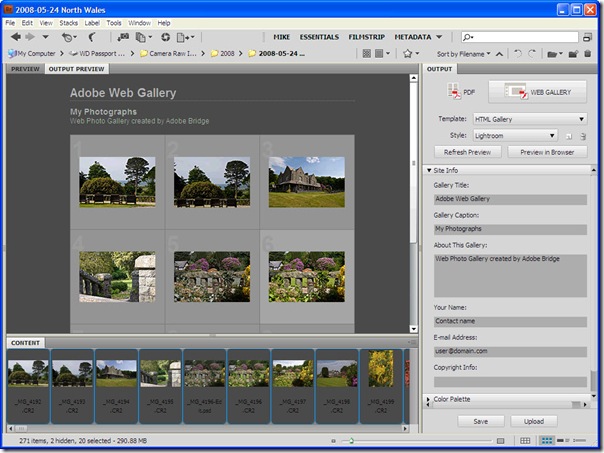Click the Preview in Browser button
The image size is (604, 453).
click(x=547, y=152)
